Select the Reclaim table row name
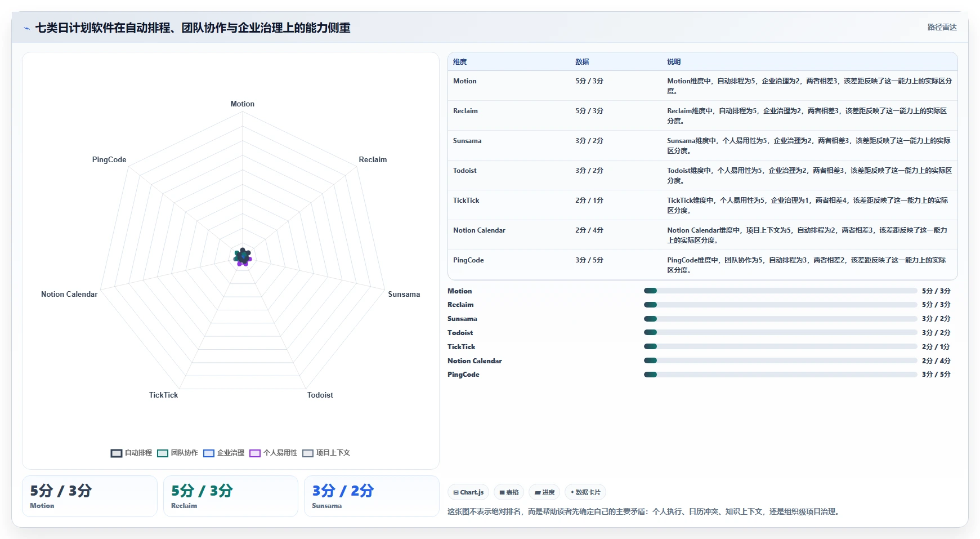 (x=465, y=111)
